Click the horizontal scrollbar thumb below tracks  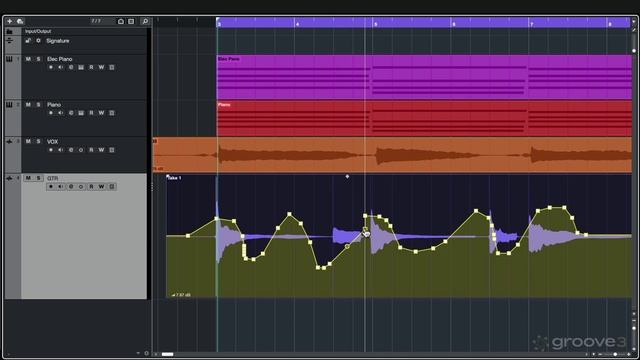point(167,354)
